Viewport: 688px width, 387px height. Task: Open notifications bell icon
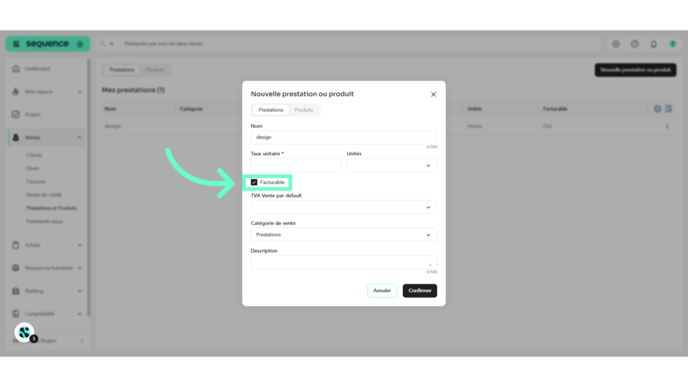pyautogui.click(x=654, y=44)
